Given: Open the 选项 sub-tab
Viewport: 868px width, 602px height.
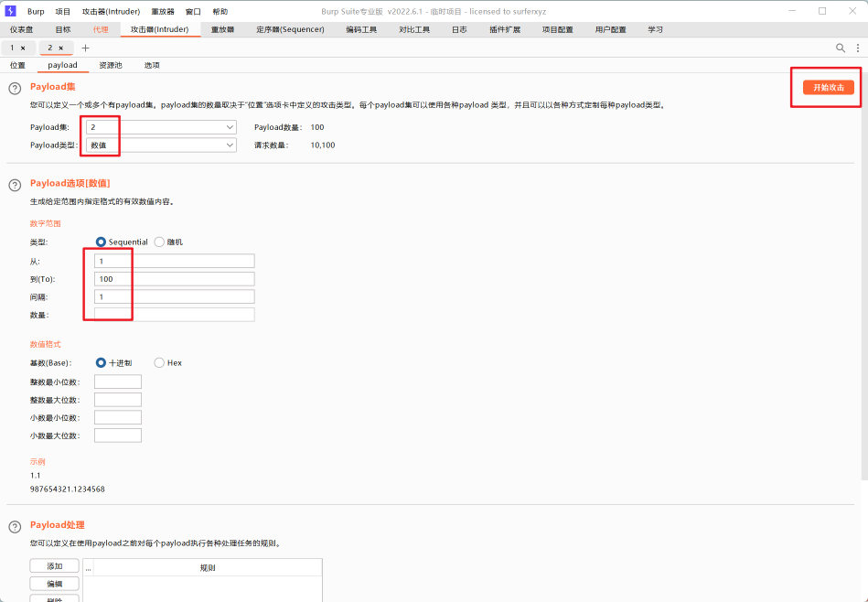Looking at the screenshot, I should coord(152,65).
